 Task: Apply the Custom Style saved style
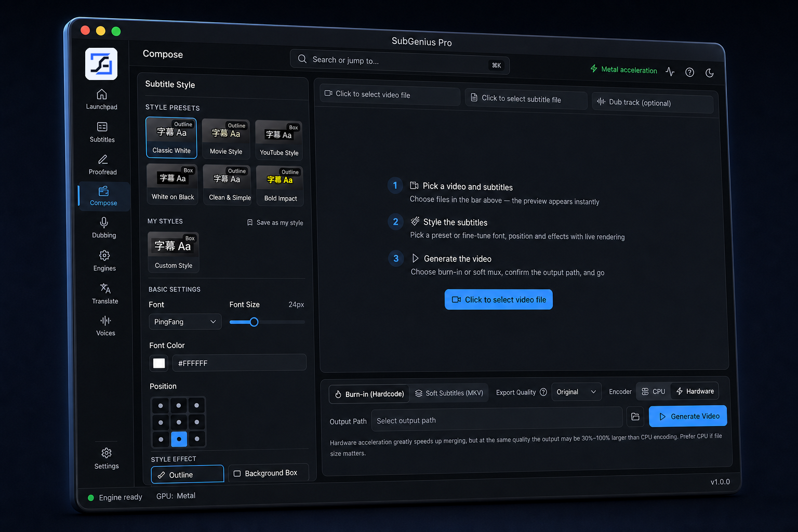(x=174, y=252)
